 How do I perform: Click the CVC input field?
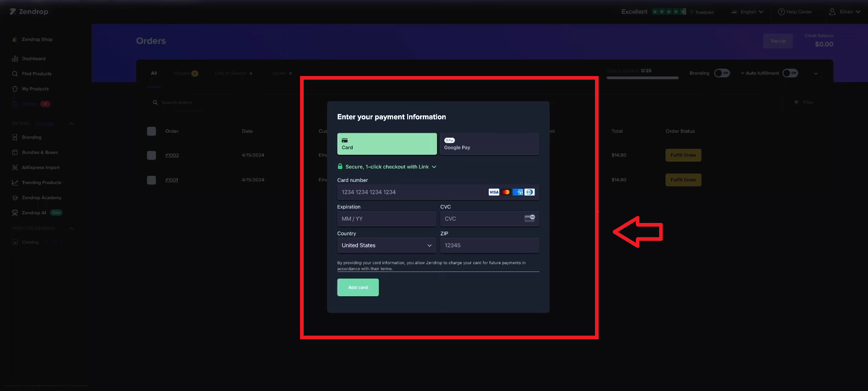[x=490, y=219]
